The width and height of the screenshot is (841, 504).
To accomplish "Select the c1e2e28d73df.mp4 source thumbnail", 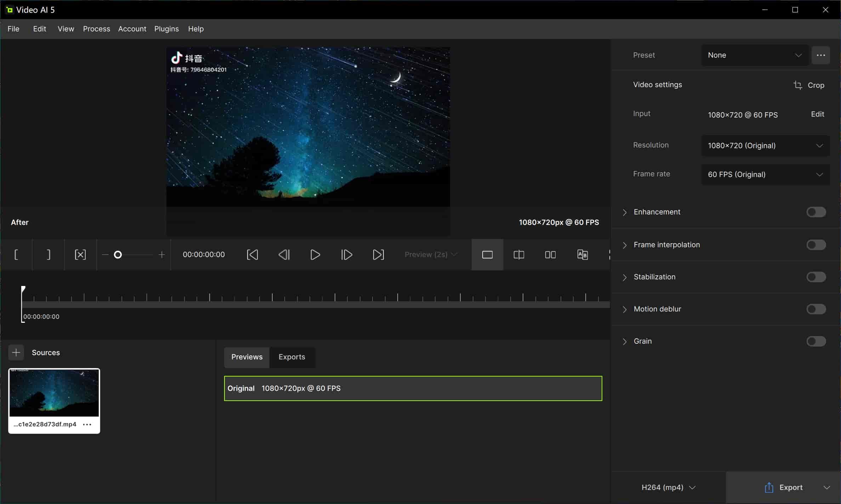I will [54, 393].
